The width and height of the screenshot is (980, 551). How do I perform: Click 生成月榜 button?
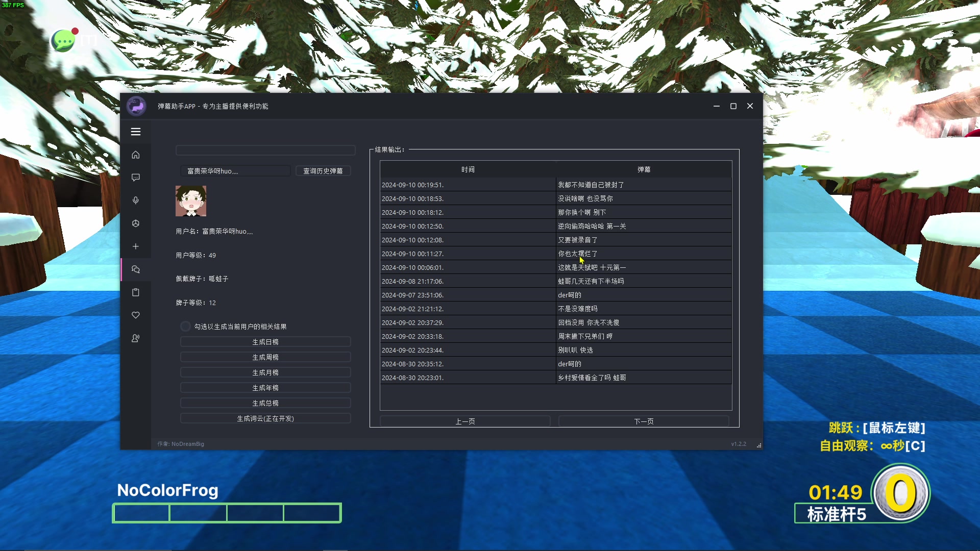[265, 372]
